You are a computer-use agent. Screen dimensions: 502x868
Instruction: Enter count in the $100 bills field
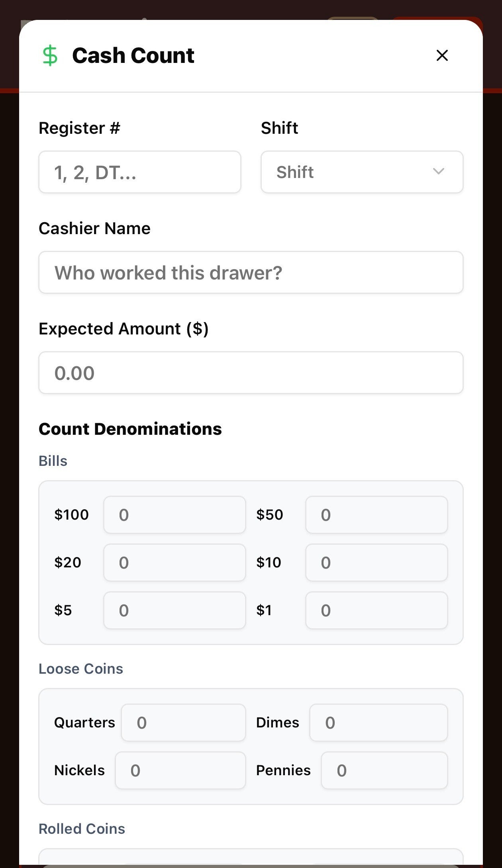tap(174, 514)
